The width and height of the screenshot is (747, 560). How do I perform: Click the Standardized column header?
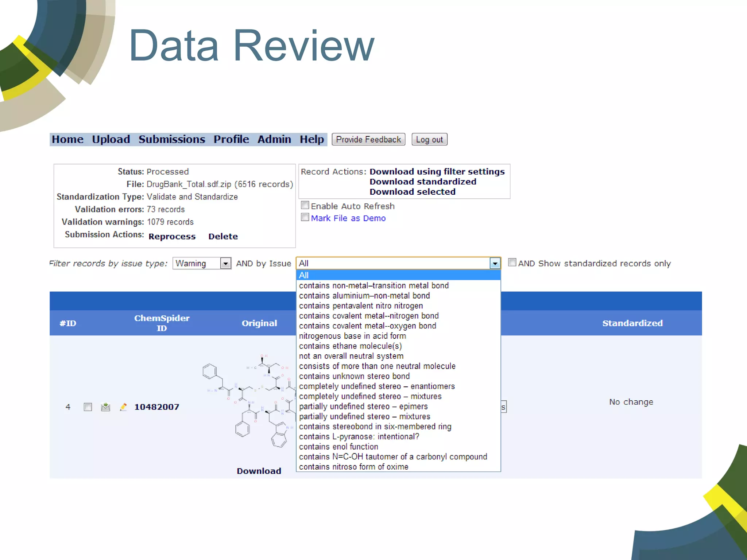(x=632, y=323)
